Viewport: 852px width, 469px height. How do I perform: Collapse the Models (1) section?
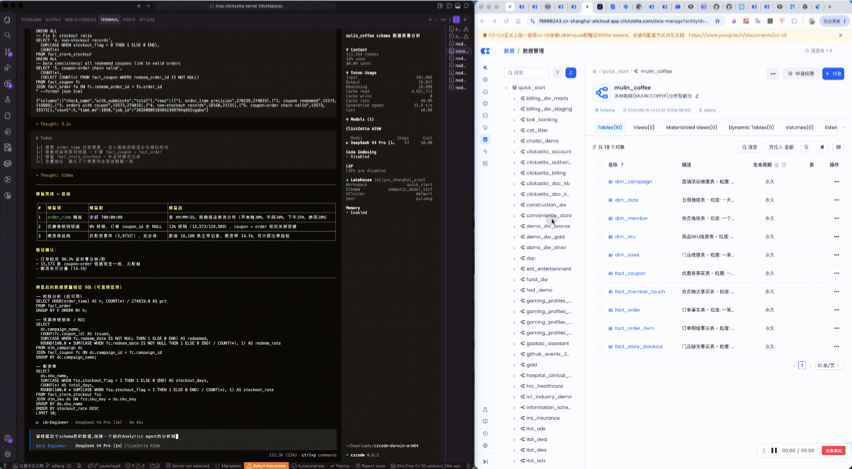pyautogui.click(x=360, y=119)
